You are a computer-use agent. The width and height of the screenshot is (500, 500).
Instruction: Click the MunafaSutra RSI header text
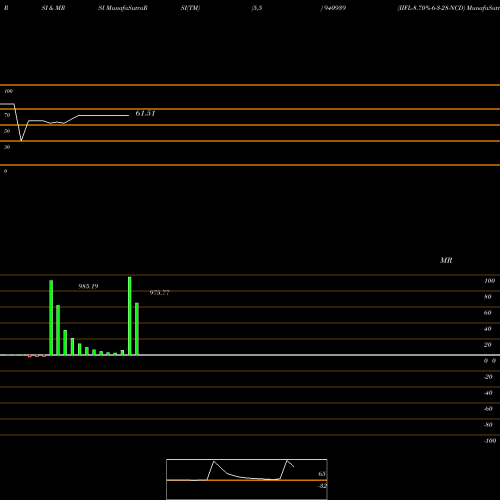tap(123, 8)
